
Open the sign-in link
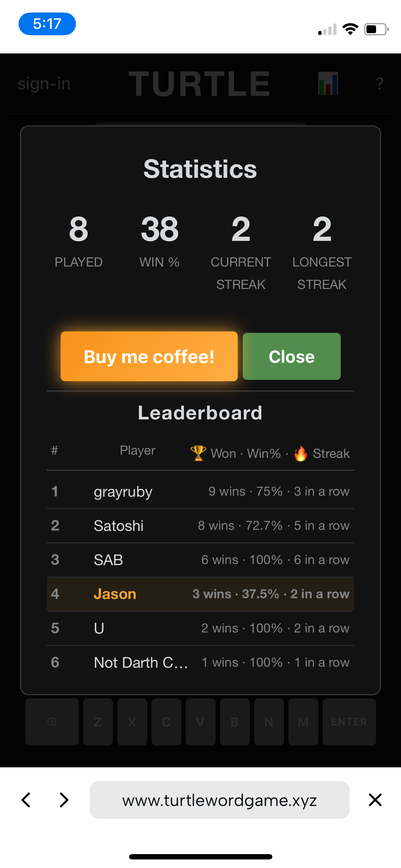point(44,84)
